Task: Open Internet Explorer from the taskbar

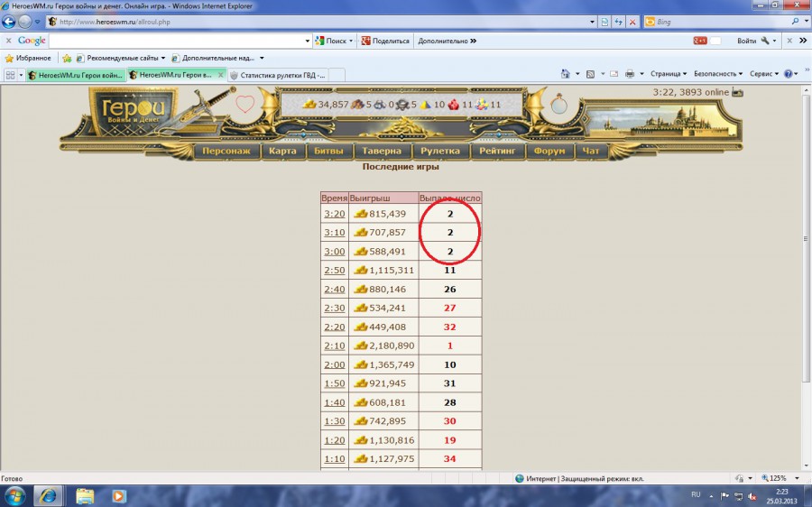Action: point(47,495)
